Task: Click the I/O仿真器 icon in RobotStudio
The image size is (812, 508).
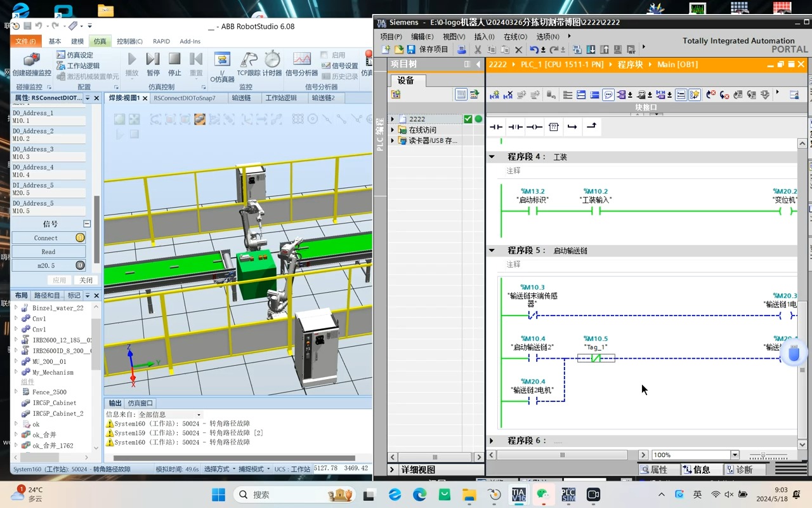Action: 222,67
